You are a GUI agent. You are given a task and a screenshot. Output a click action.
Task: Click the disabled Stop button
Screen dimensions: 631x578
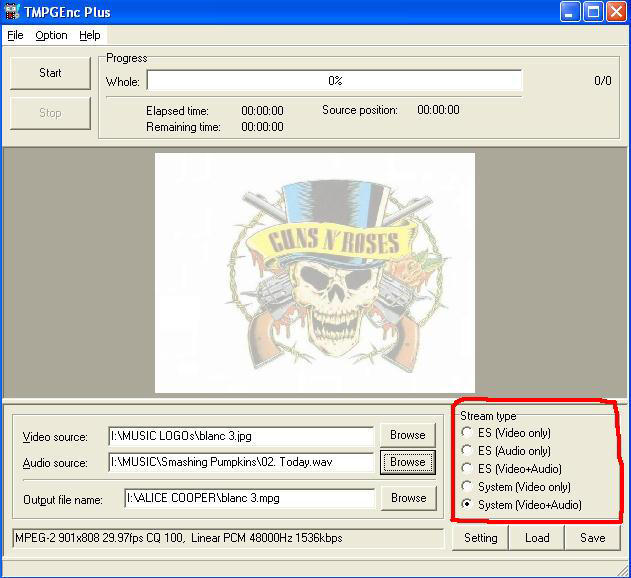point(50,113)
